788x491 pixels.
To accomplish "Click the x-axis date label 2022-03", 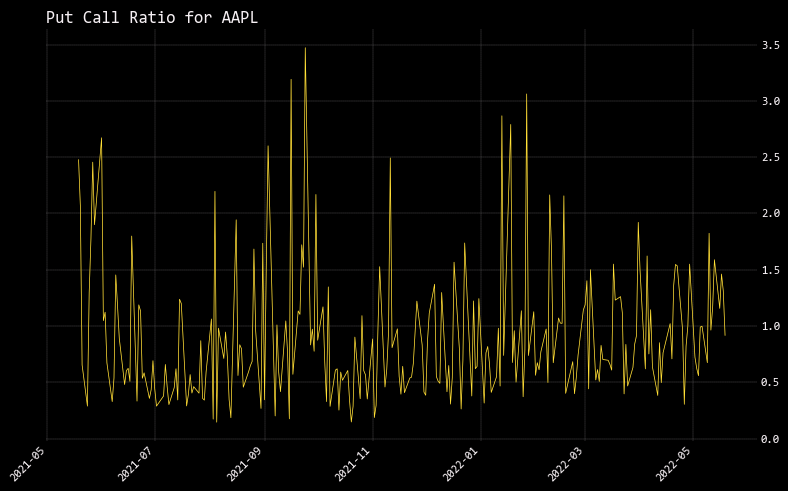I will coord(566,463).
